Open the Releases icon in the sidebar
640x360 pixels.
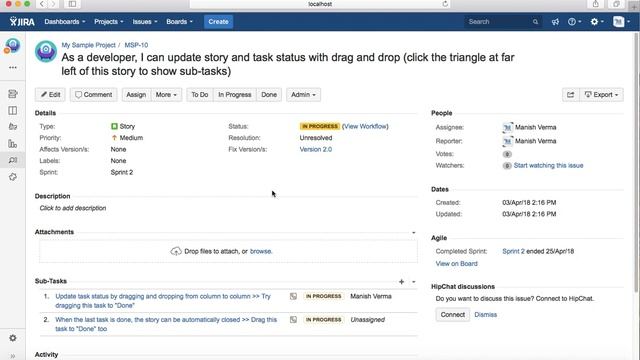coord(13,127)
